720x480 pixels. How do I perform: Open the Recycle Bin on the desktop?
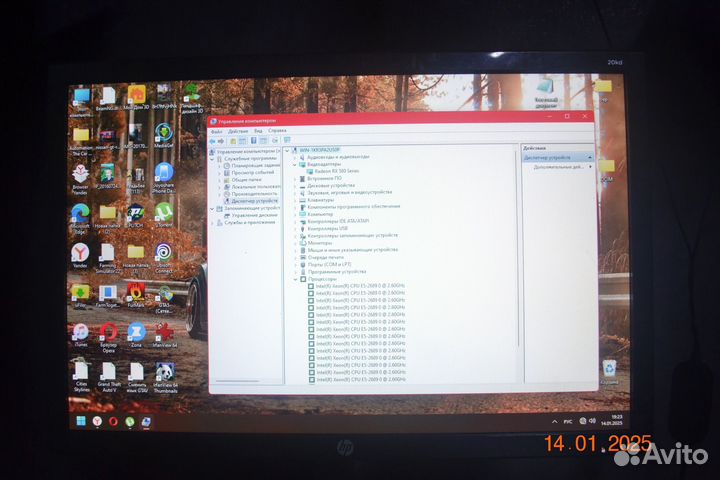[608, 369]
